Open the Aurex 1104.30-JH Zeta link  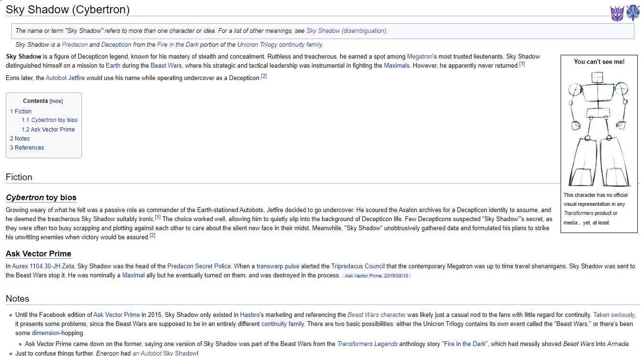pyautogui.click(x=43, y=266)
